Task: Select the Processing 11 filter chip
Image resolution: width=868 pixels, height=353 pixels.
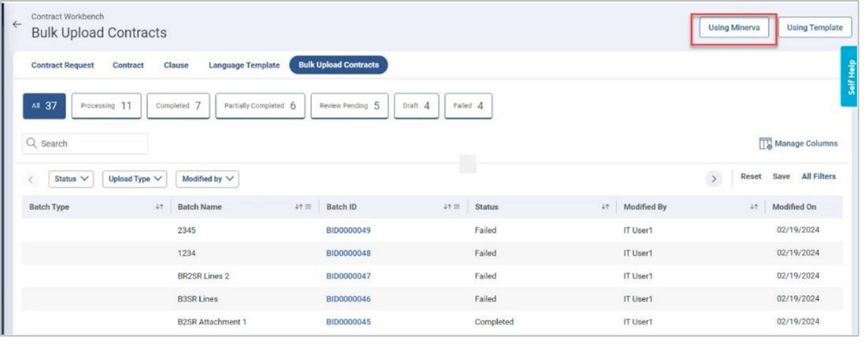Action: [x=106, y=106]
